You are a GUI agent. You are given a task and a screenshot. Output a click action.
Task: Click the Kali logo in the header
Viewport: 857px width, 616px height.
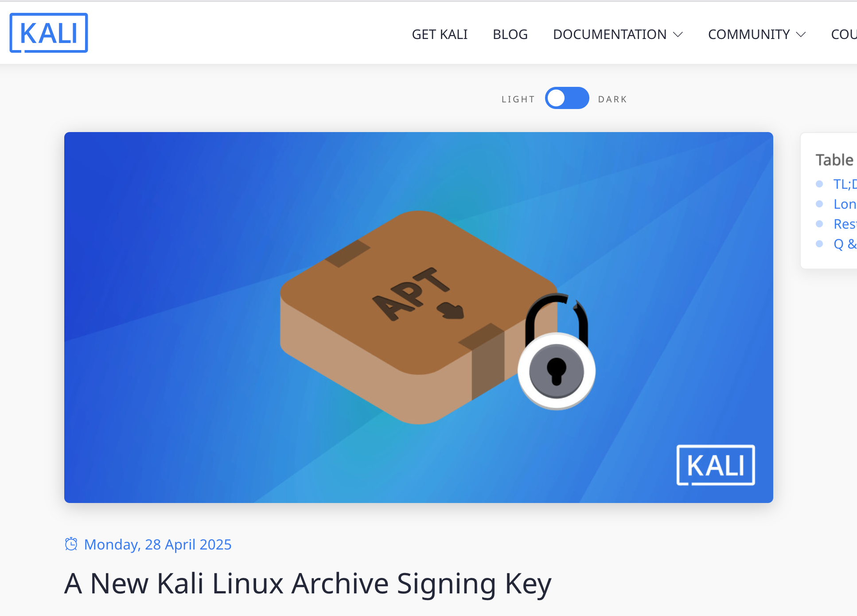[x=49, y=33]
